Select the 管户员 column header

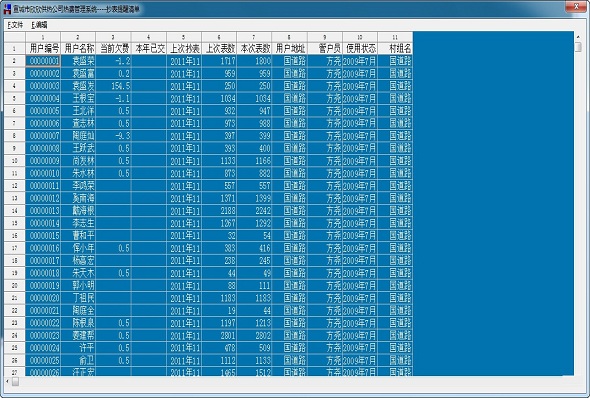[x=325, y=48]
